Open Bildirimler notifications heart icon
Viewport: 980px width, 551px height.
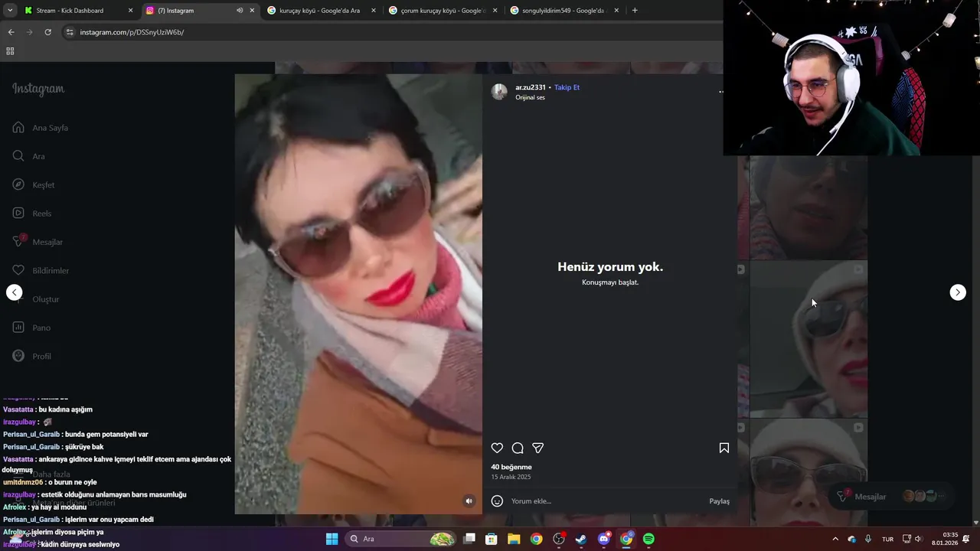tap(18, 270)
